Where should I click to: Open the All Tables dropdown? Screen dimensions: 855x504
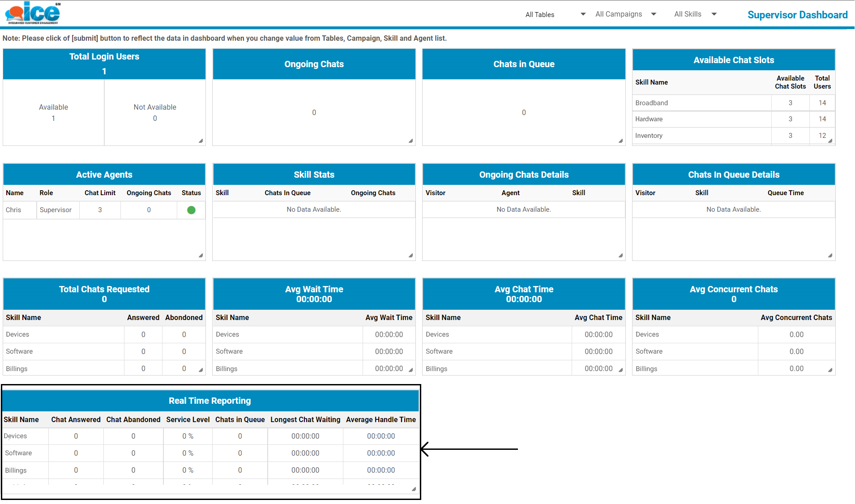pos(555,14)
